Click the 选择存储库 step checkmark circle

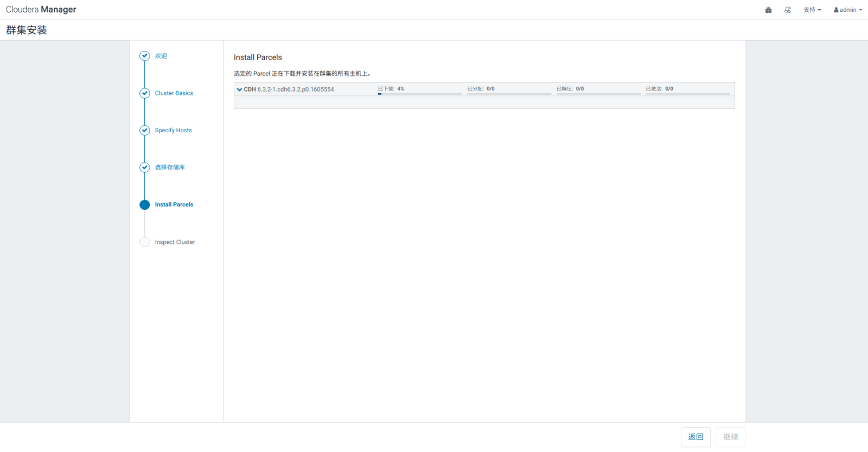[145, 167]
